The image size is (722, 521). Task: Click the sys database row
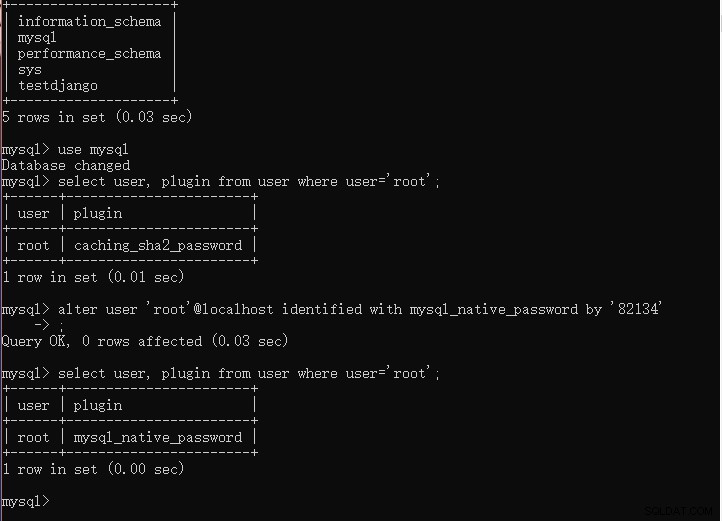pos(30,70)
